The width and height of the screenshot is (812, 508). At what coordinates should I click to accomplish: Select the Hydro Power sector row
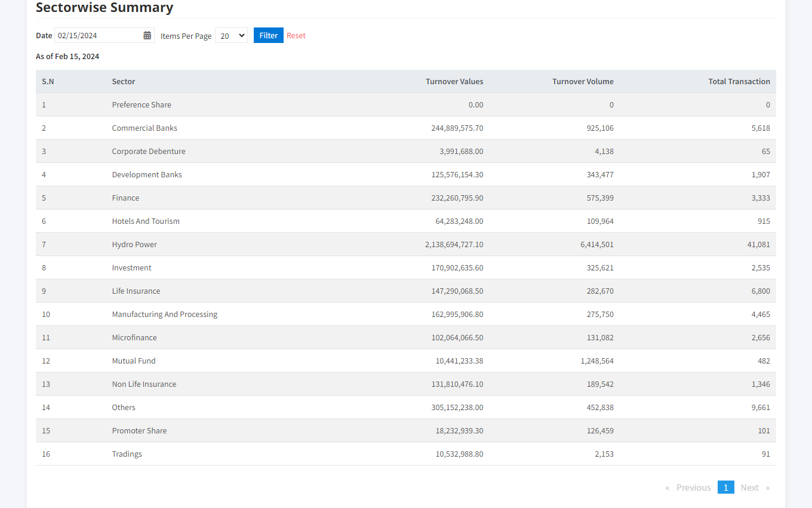pos(134,245)
